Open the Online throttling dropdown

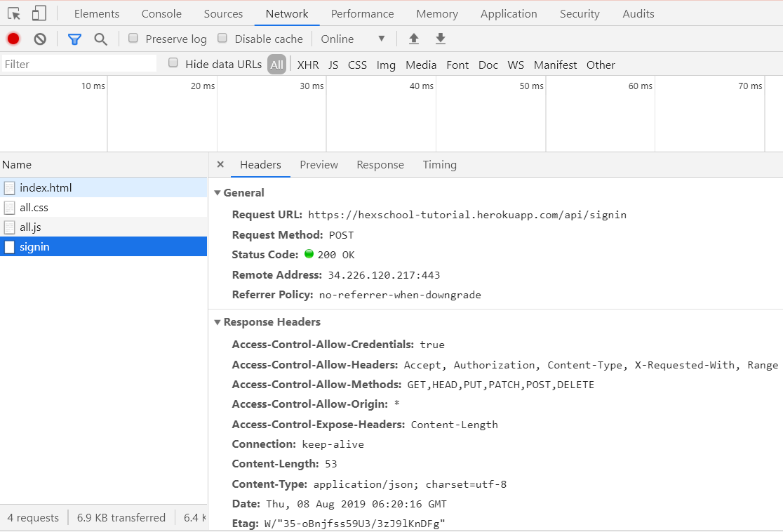pyautogui.click(x=353, y=39)
